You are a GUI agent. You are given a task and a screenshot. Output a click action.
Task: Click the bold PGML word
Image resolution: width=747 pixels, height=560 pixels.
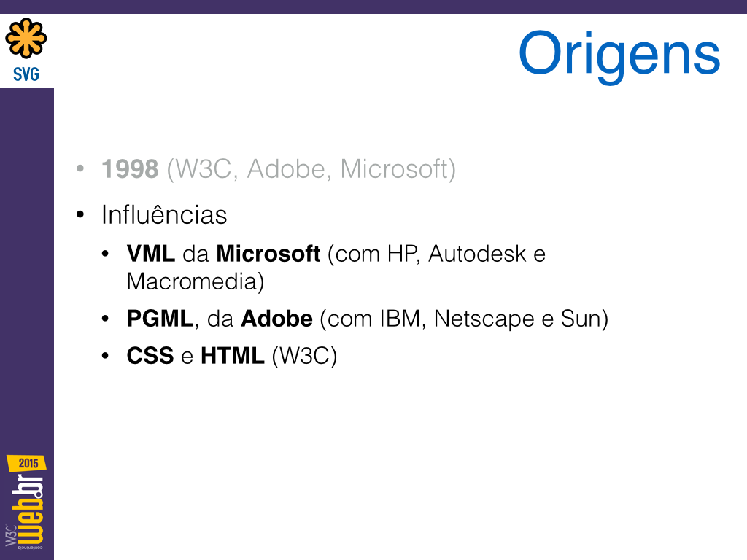tap(160, 319)
